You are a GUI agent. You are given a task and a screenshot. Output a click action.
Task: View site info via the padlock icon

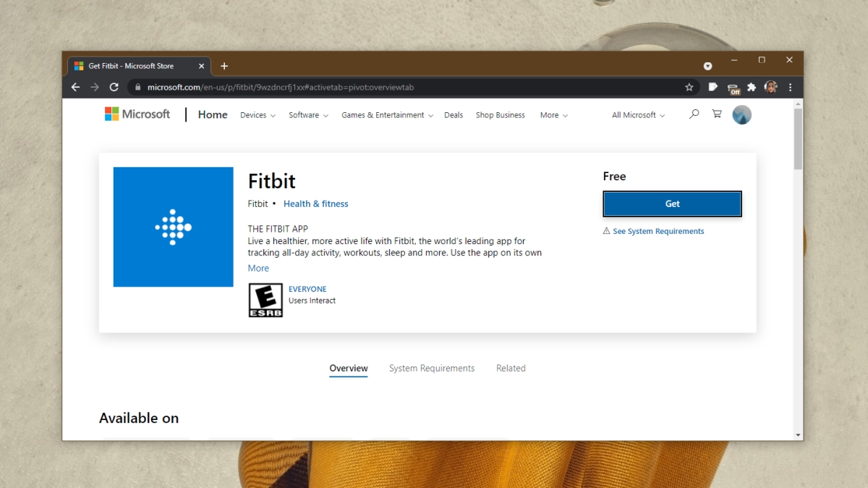[137, 88]
